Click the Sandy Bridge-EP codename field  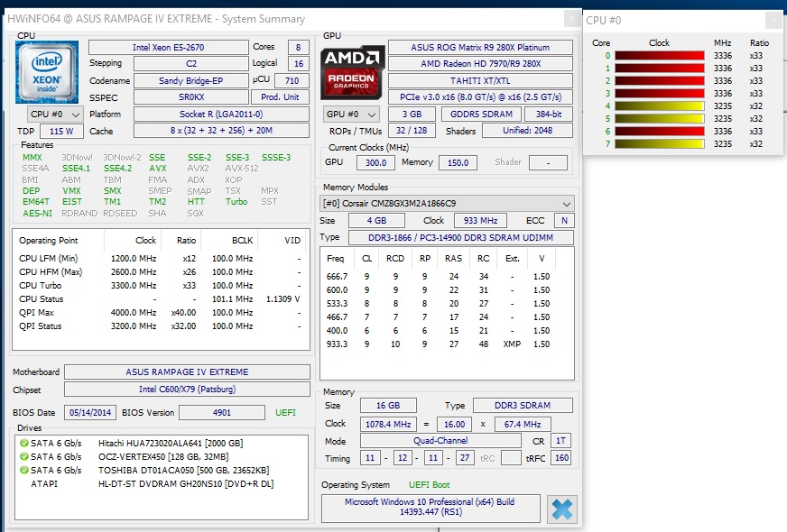[191, 81]
